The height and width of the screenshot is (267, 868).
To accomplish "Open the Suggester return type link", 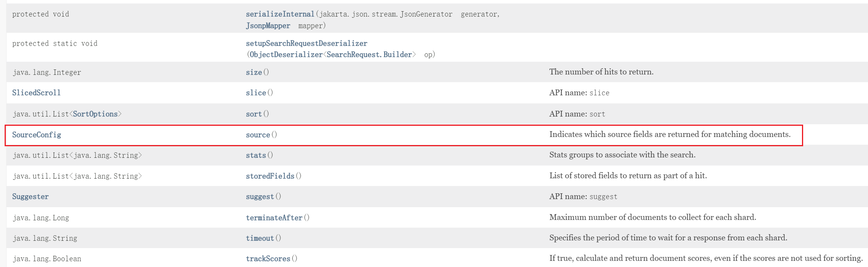I will pos(31,197).
